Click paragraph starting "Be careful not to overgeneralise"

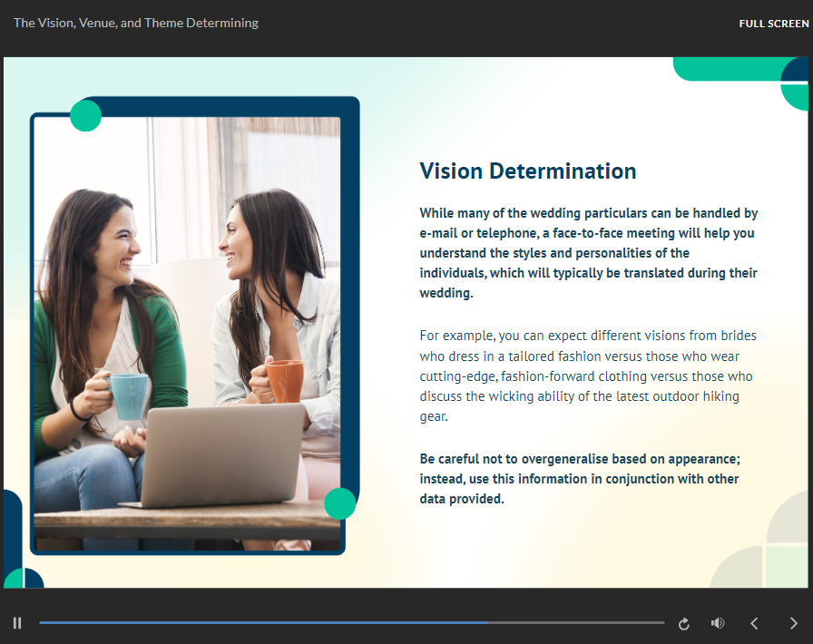pyautogui.click(x=580, y=479)
